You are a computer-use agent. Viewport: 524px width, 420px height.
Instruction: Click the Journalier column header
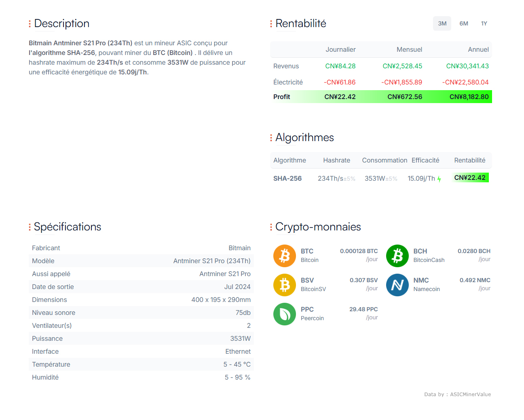(340, 49)
